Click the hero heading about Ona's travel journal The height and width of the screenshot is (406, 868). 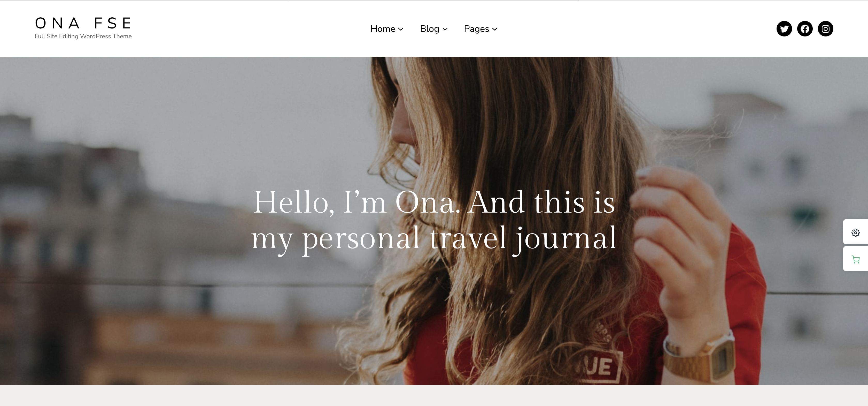[x=434, y=220]
